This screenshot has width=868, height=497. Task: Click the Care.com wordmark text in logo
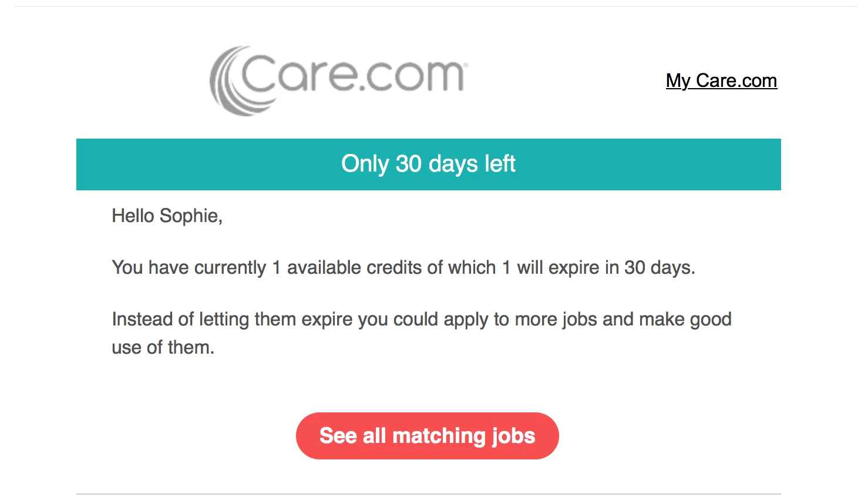[354, 75]
